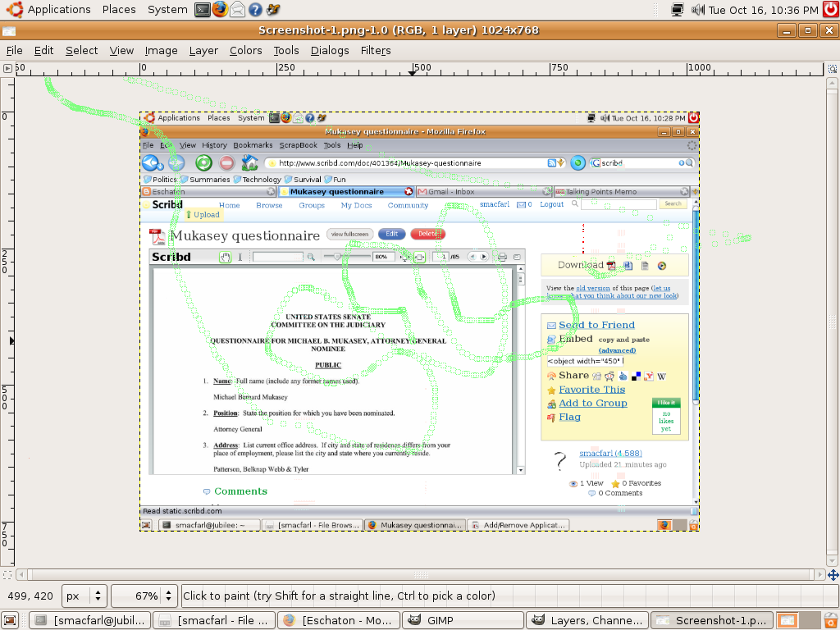Toggle quick mask at canvas bottom-left corner

tap(7, 575)
